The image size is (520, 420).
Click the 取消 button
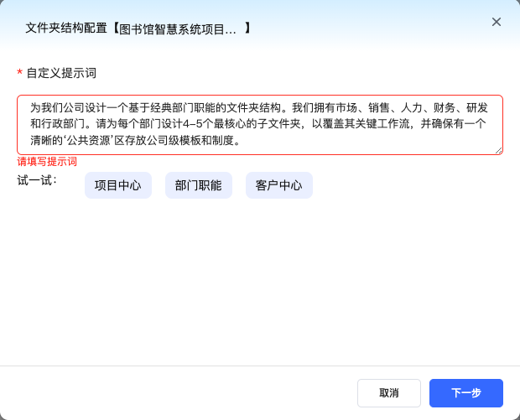[389, 393]
